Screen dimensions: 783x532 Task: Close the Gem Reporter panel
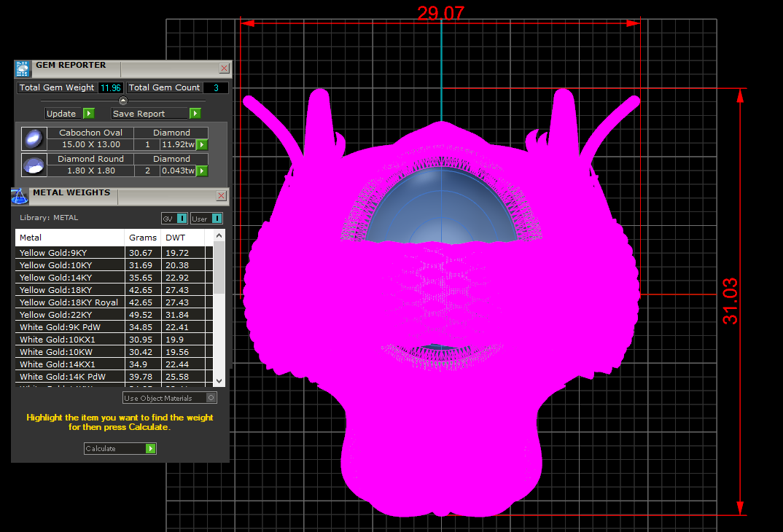click(224, 69)
